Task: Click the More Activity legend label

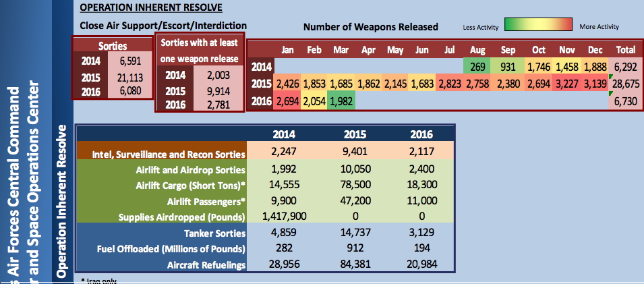Action: (x=599, y=26)
